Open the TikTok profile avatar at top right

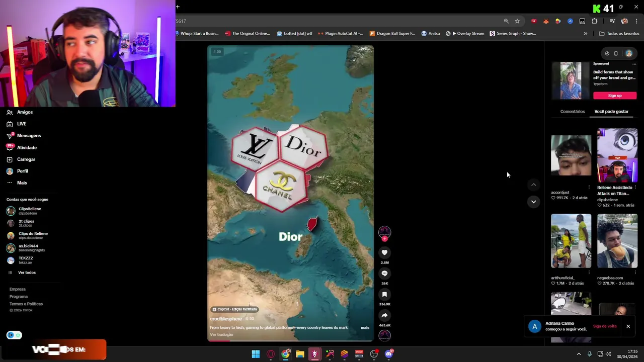tap(629, 53)
